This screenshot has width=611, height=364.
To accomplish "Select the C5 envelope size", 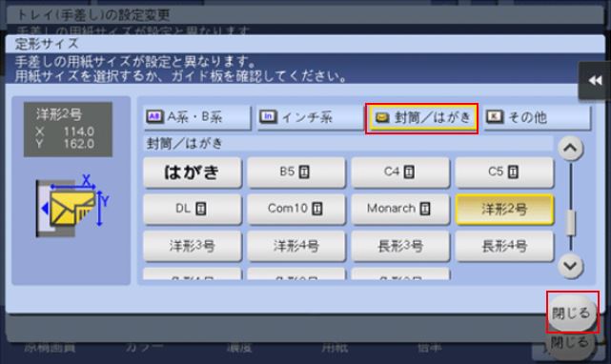I will tap(504, 172).
